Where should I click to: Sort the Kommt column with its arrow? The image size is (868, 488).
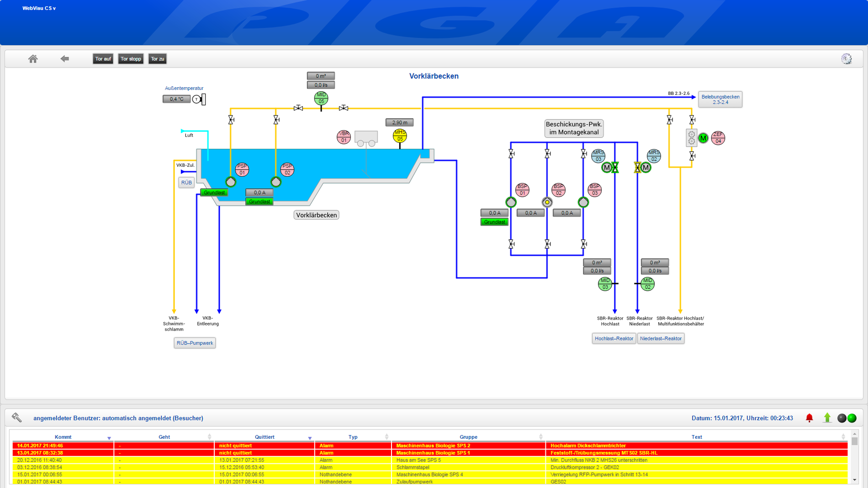tap(109, 438)
